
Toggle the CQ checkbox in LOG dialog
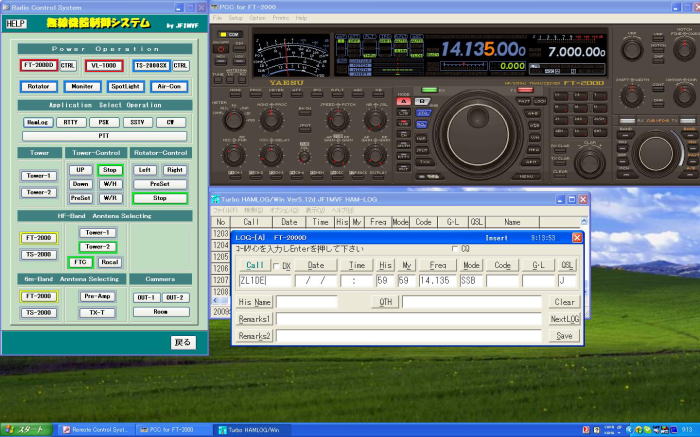click(x=455, y=249)
